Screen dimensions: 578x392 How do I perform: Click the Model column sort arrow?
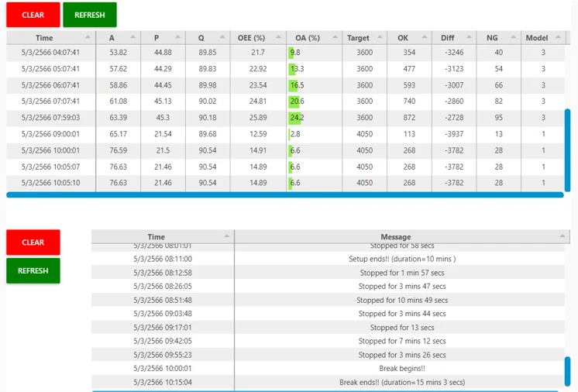[555, 37]
